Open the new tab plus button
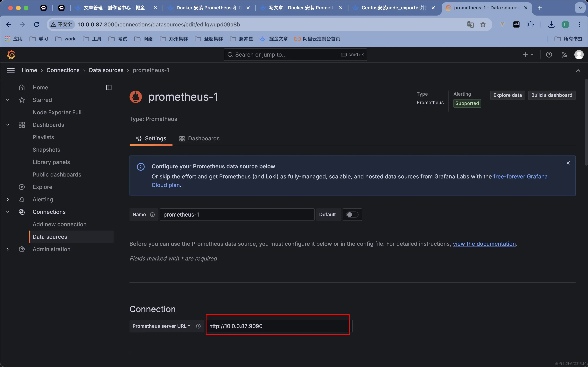This screenshot has width=588, height=367. click(x=539, y=8)
